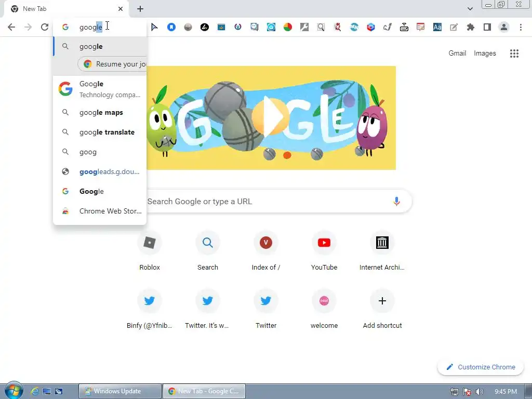Click the colorful pie chart extension icon
Image resolution: width=532 pixels, height=399 pixels.
click(288, 27)
